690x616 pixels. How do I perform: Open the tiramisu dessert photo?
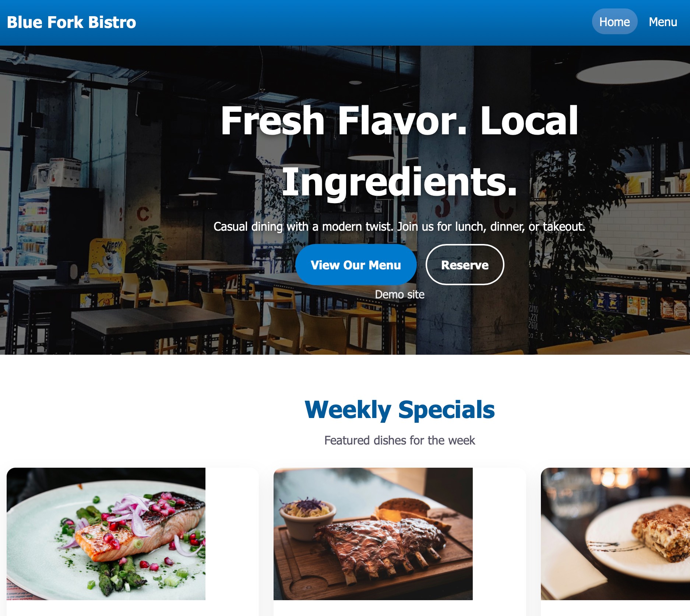(615, 534)
